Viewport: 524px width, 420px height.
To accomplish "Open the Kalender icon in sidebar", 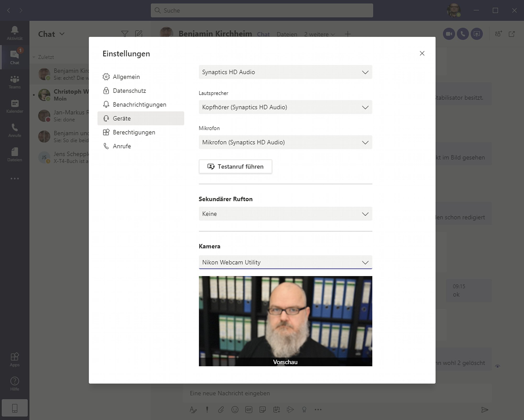I will pos(15,106).
